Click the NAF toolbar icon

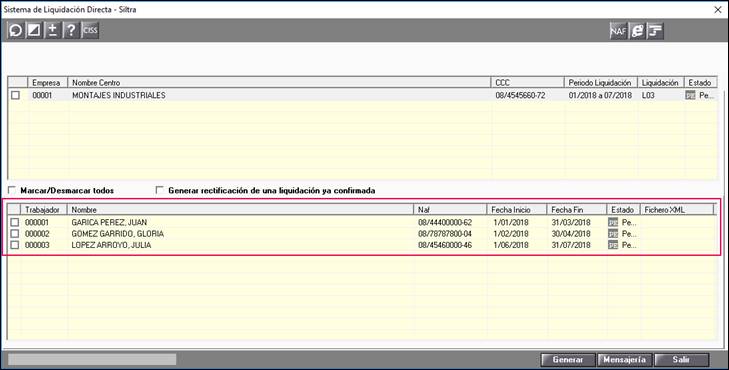coord(618,31)
